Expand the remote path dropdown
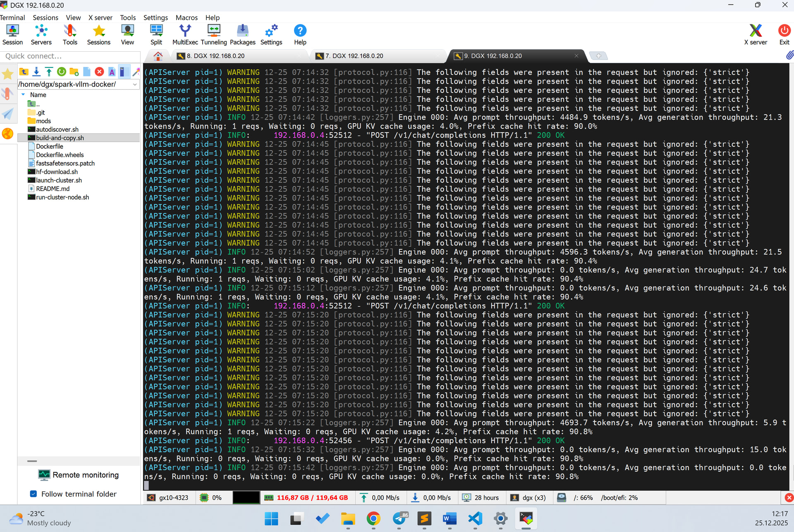Image resolution: width=794 pixels, height=532 pixels. click(x=135, y=84)
